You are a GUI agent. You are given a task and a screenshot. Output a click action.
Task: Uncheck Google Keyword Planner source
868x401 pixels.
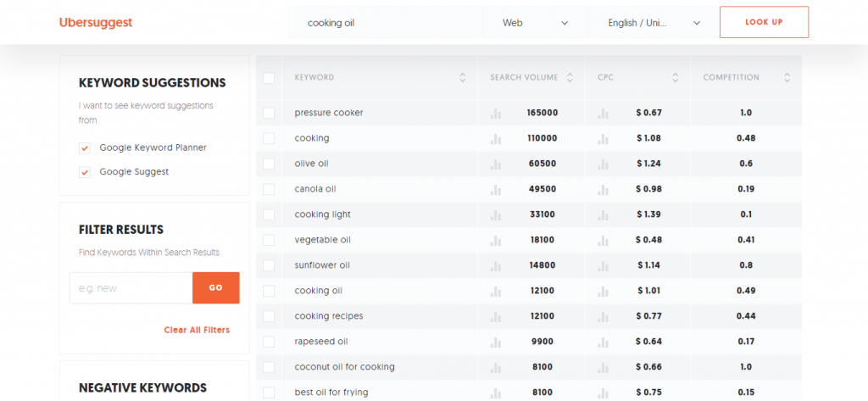(x=85, y=148)
